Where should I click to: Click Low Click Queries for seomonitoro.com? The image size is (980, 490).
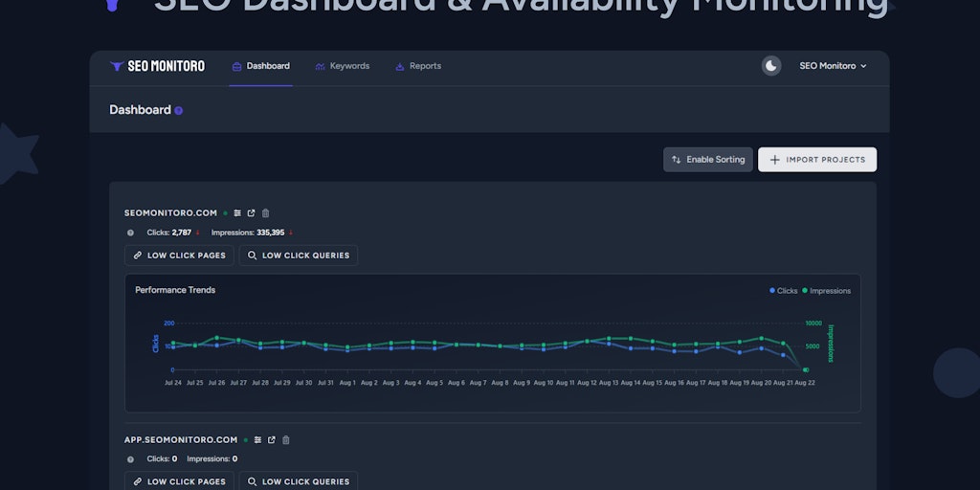[x=299, y=255]
